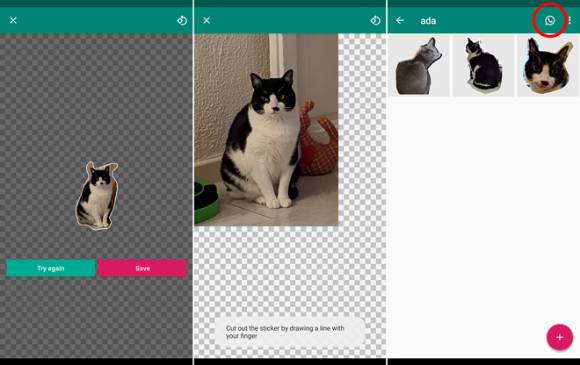Tap rotate icon on the sticker preview screen

[182, 21]
